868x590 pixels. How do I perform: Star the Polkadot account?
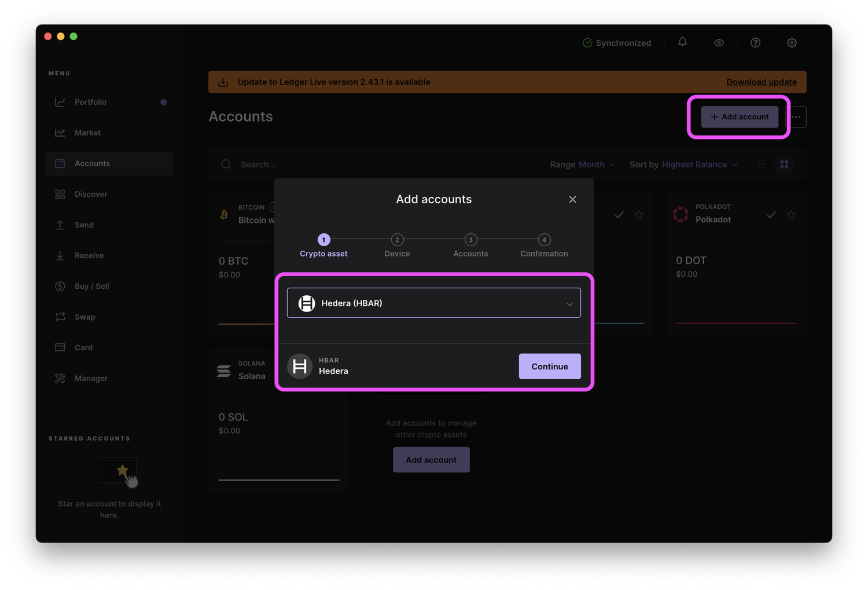coord(792,214)
